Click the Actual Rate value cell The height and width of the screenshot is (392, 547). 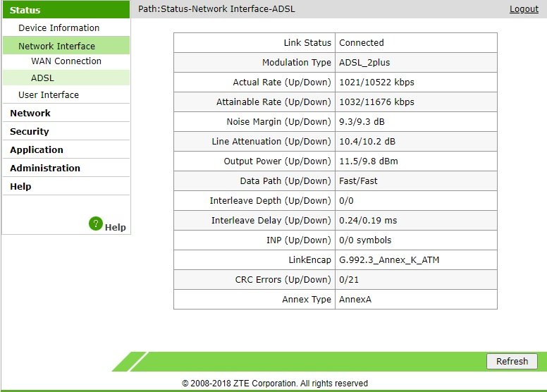coord(416,82)
